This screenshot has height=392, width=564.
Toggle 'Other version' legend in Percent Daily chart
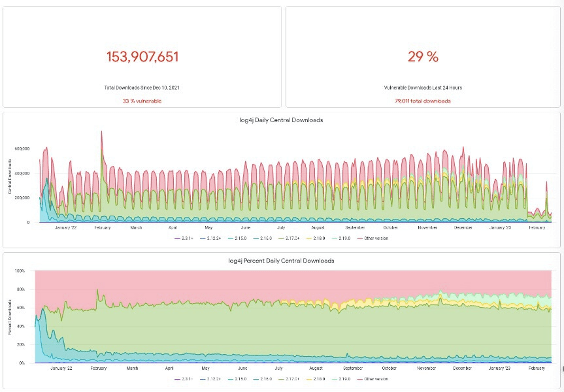373,379
